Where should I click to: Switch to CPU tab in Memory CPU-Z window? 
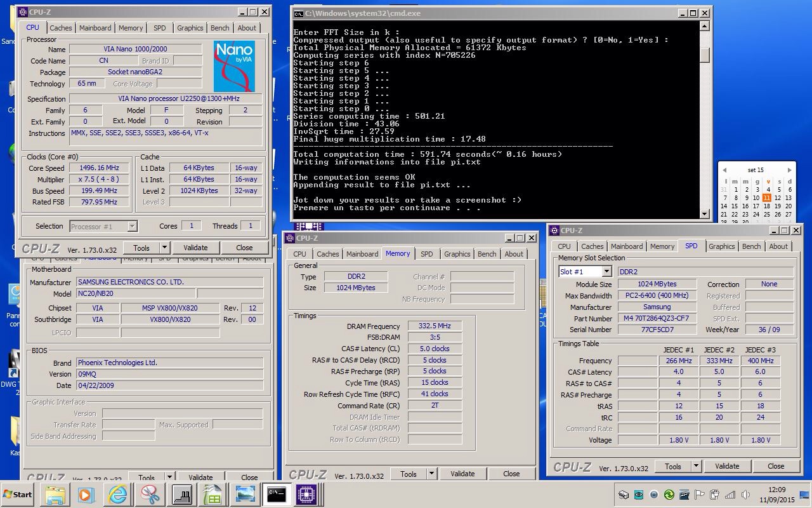[300, 254]
